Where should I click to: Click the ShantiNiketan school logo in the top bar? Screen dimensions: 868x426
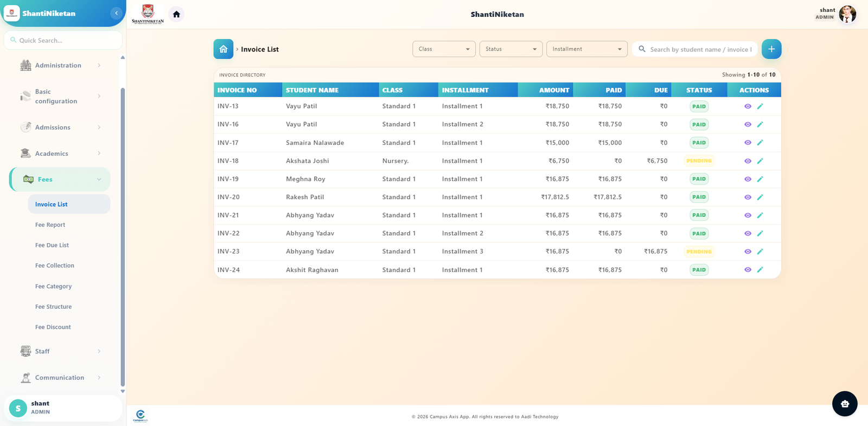[148, 14]
